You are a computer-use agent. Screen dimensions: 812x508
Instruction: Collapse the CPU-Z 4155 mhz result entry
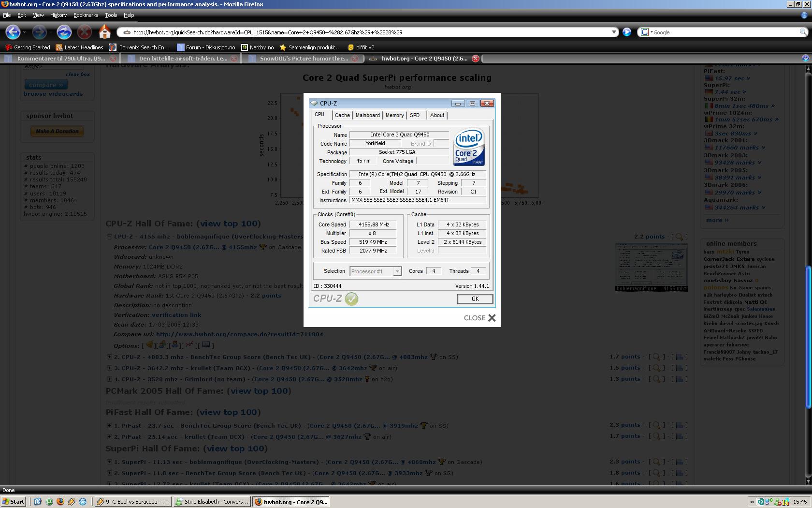[109, 237]
